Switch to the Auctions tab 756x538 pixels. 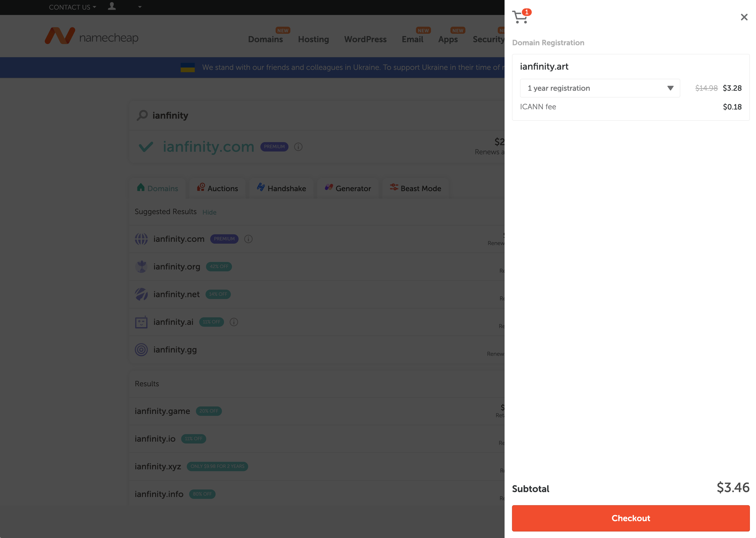217,188
